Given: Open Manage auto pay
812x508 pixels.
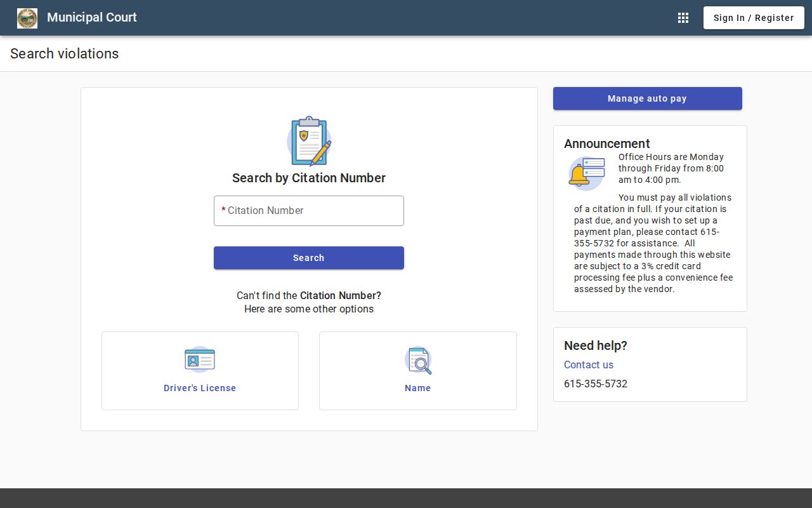Looking at the screenshot, I should (647, 98).
